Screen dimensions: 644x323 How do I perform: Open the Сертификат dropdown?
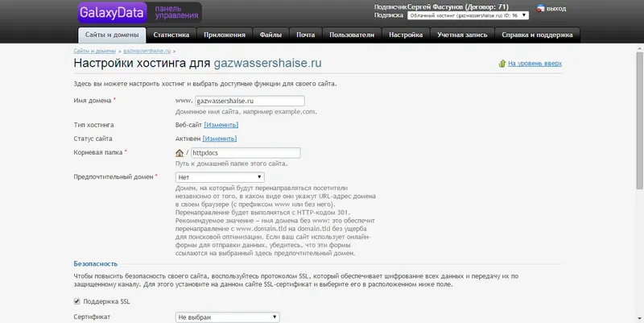pyautogui.click(x=228, y=317)
